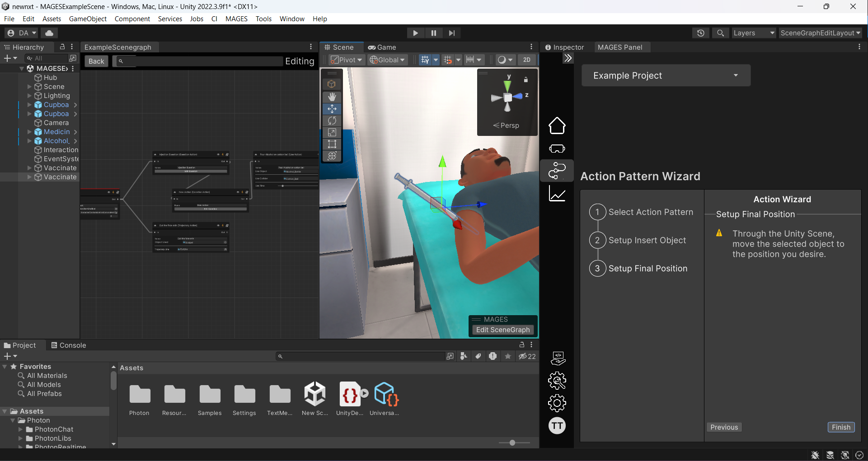This screenshot has height=461, width=868.
Task: Select the Move tool in Scene toolbar
Action: [332, 109]
